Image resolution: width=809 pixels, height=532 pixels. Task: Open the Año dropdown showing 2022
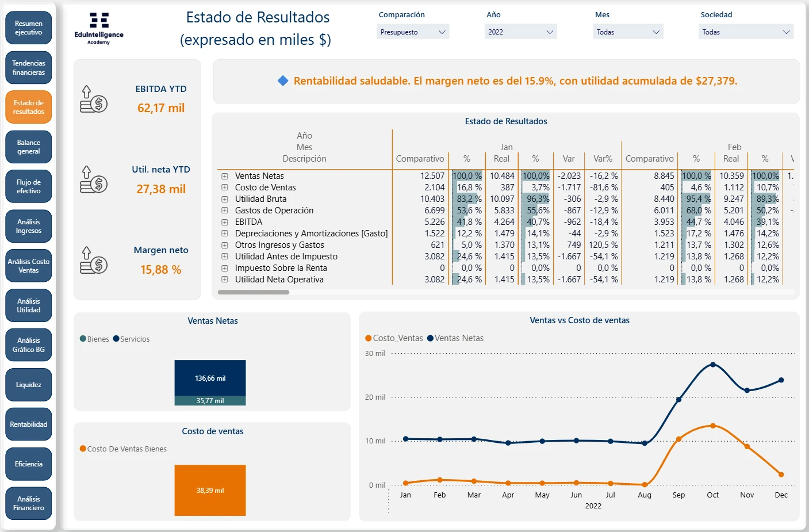coord(521,32)
